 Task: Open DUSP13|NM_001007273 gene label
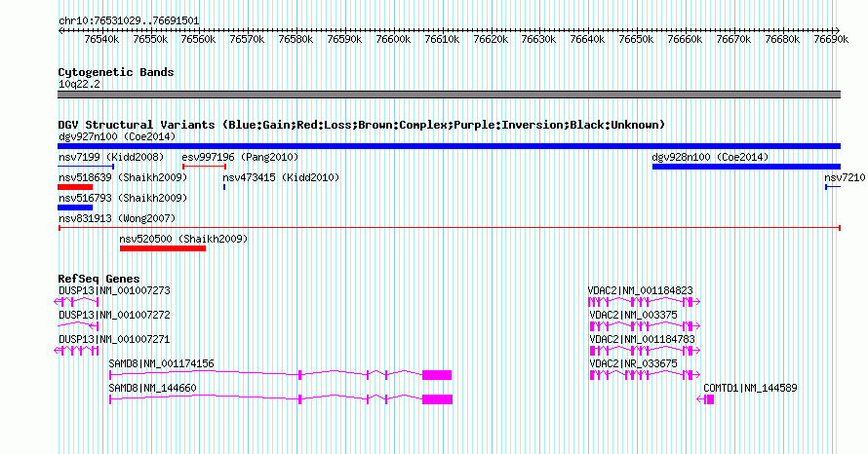(114, 290)
